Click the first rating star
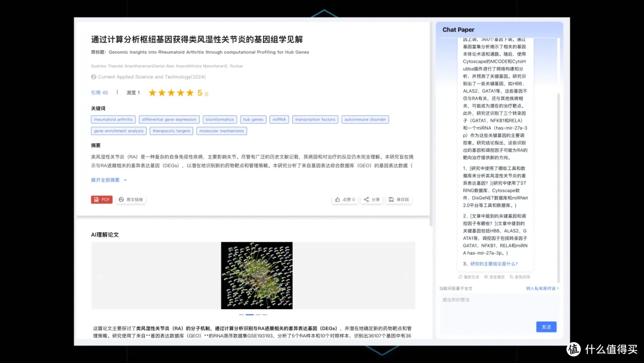 point(153,93)
